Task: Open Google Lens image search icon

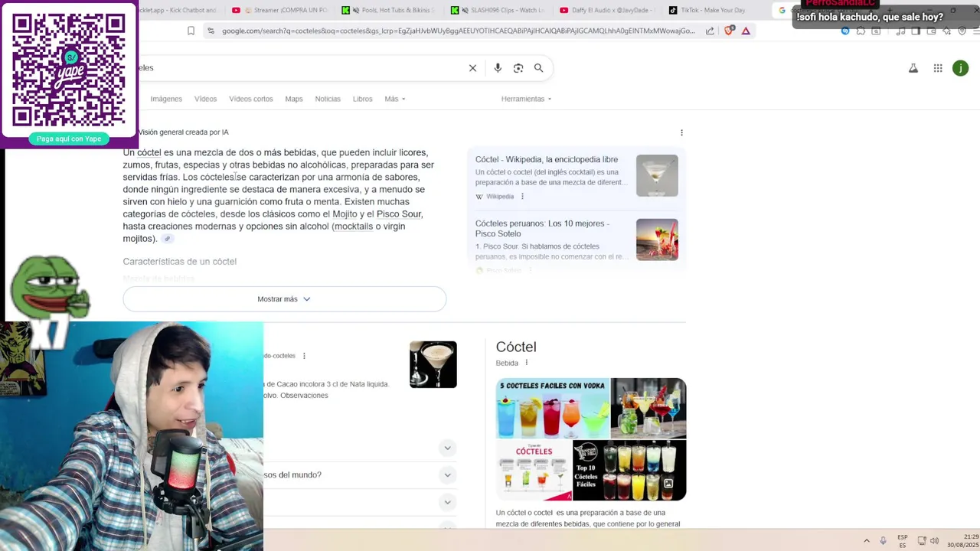Action: pyautogui.click(x=518, y=68)
